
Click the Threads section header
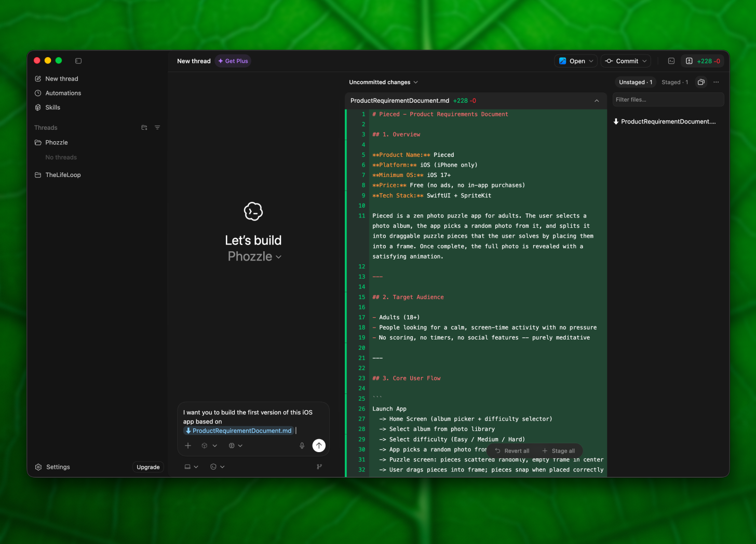point(46,128)
